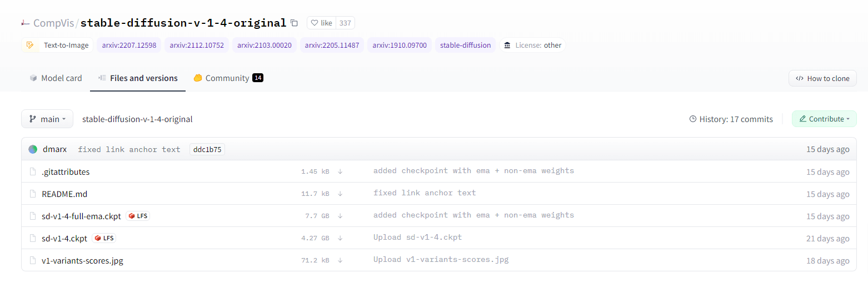Click the Community count badge 14

[257, 78]
